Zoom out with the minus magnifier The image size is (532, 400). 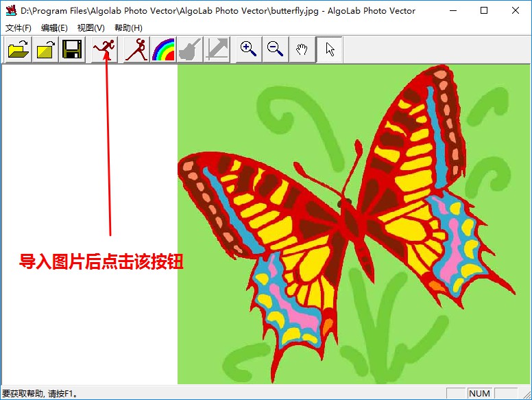(x=276, y=49)
